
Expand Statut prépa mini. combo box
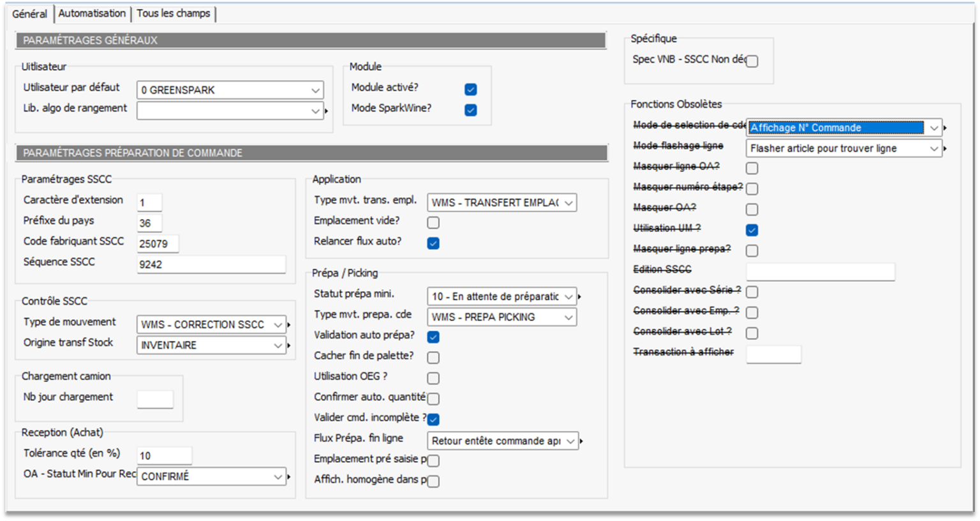click(568, 296)
